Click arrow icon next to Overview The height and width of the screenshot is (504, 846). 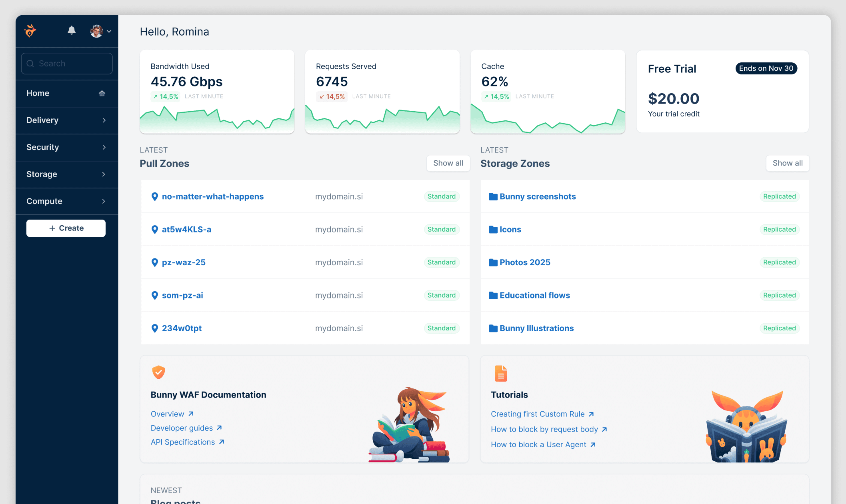(191, 414)
